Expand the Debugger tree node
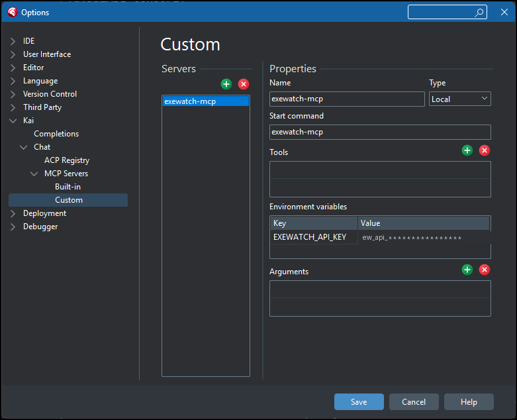This screenshot has width=517, height=420. (x=13, y=227)
